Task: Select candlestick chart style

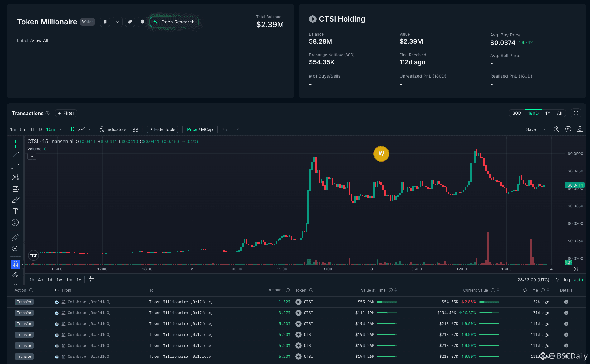Action: coord(72,129)
